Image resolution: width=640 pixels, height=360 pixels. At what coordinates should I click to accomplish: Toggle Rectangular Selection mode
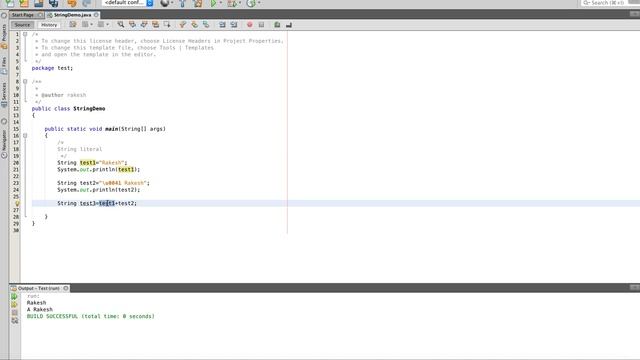[x=167, y=24]
